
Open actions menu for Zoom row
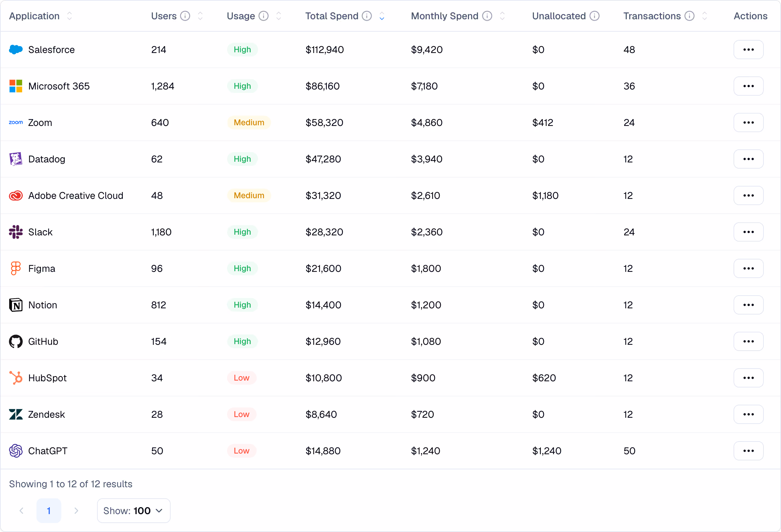pyautogui.click(x=749, y=123)
